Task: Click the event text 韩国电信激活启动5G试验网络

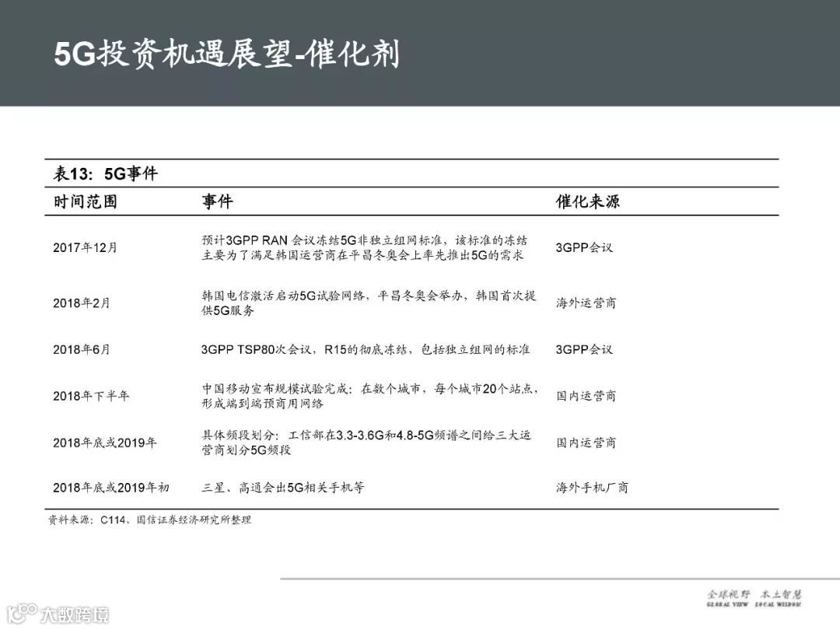Action: [x=283, y=296]
